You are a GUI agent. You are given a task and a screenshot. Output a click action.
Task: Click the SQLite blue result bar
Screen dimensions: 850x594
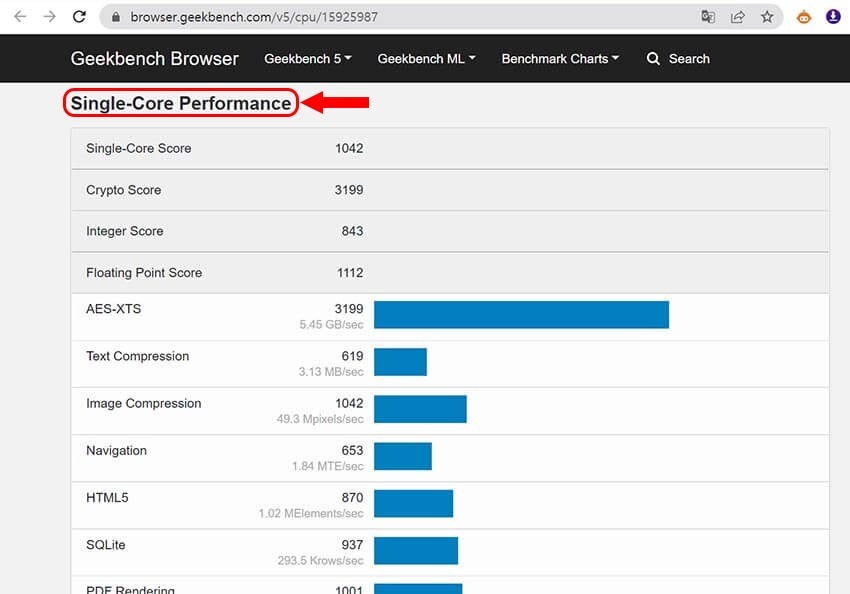(416, 550)
